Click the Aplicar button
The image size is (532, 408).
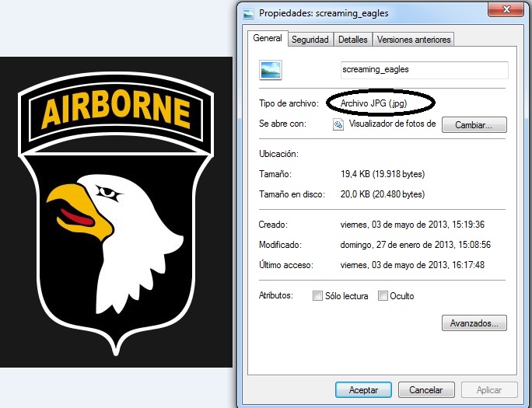tap(488, 390)
